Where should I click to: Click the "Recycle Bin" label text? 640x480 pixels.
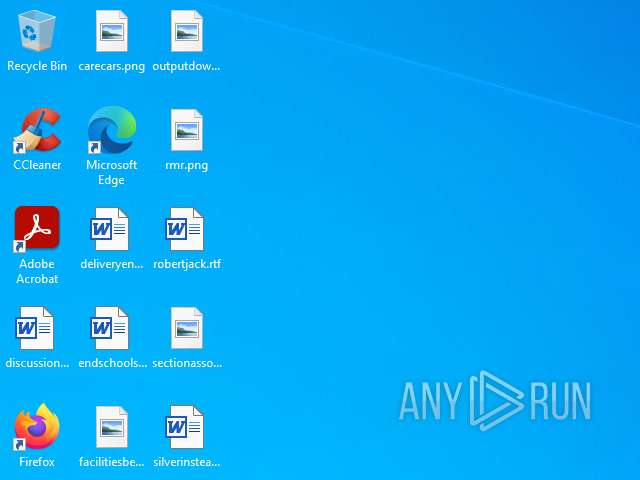[37, 66]
